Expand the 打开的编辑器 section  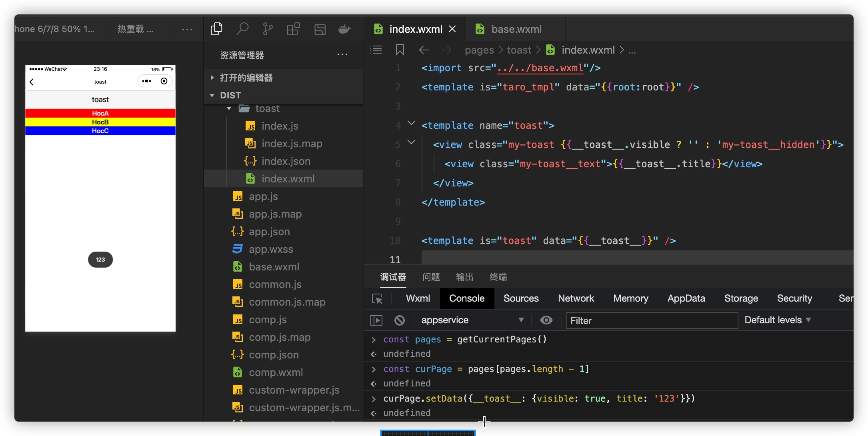click(x=246, y=78)
